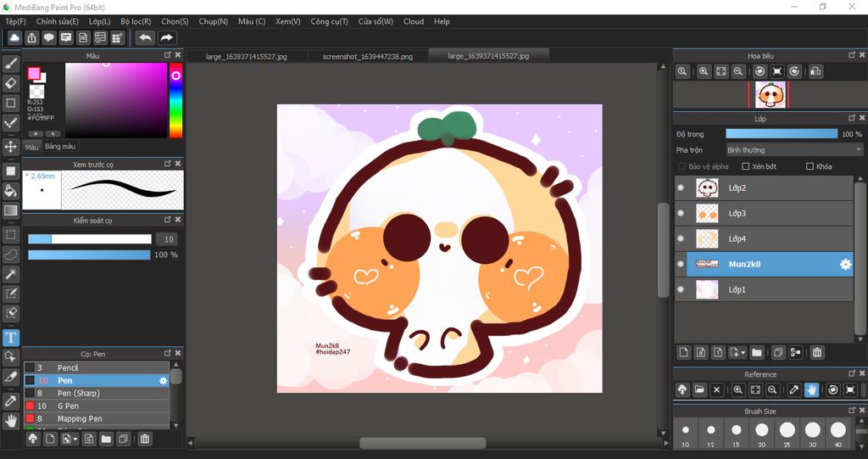Select eyedropper in Reference panel
Viewport: 868px width, 459px height.
click(794, 389)
